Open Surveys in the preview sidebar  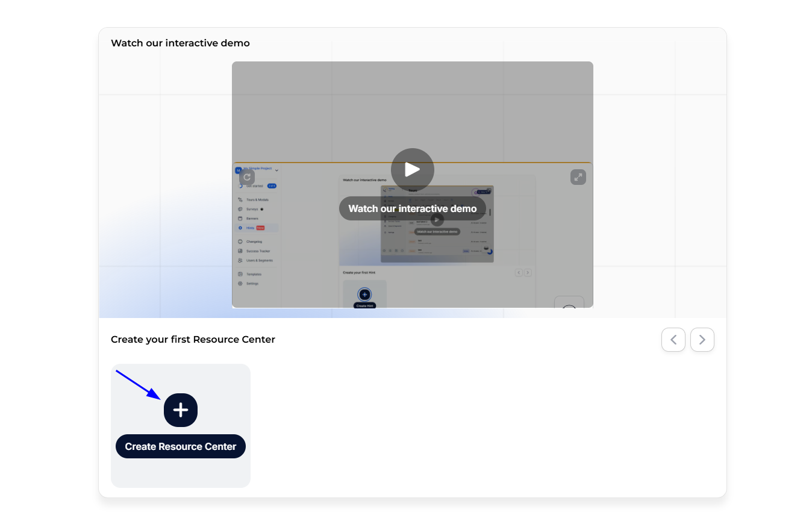(x=252, y=209)
